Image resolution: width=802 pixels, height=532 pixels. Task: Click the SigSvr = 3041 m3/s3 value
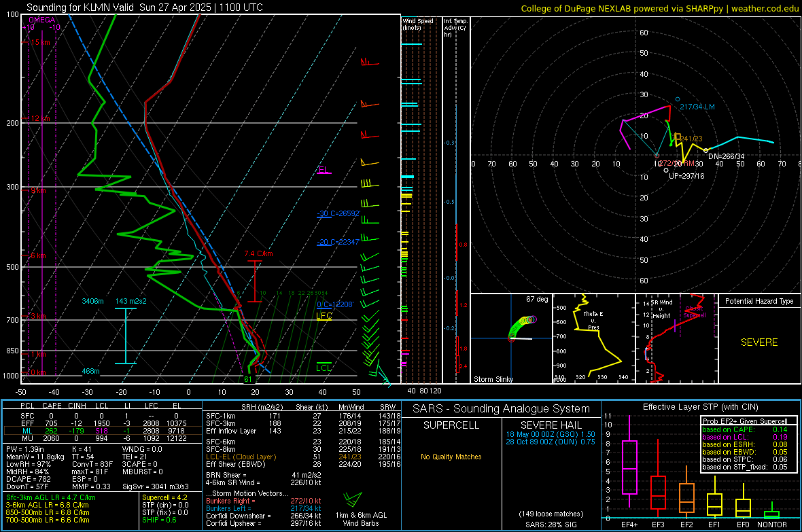pos(156,486)
